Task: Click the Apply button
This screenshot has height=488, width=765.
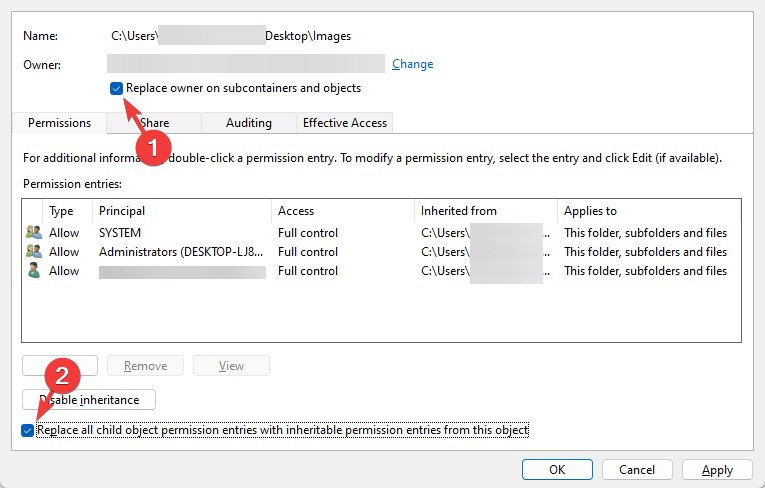Action: tap(717, 469)
